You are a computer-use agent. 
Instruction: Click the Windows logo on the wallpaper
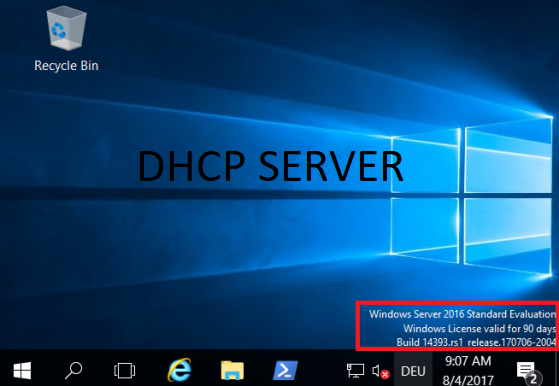(x=471, y=196)
